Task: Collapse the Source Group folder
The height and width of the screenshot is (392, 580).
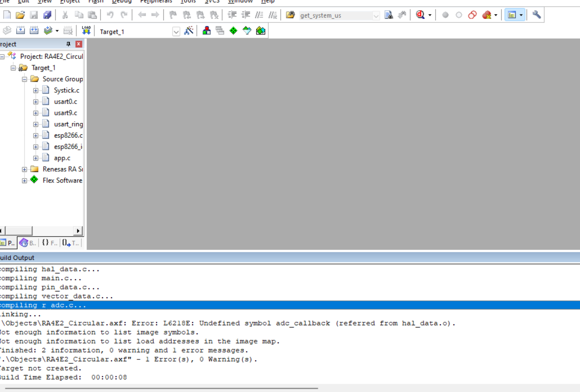Action: tap(24, 79)
